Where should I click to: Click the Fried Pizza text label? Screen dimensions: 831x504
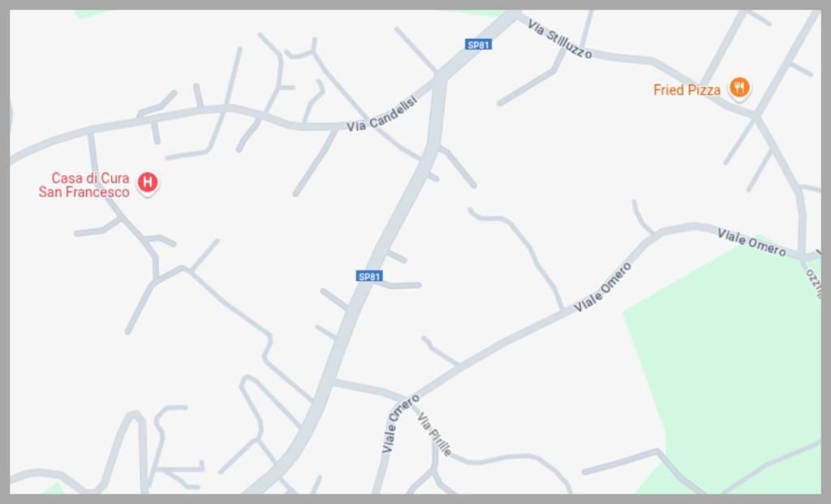[x=687, y=90]
